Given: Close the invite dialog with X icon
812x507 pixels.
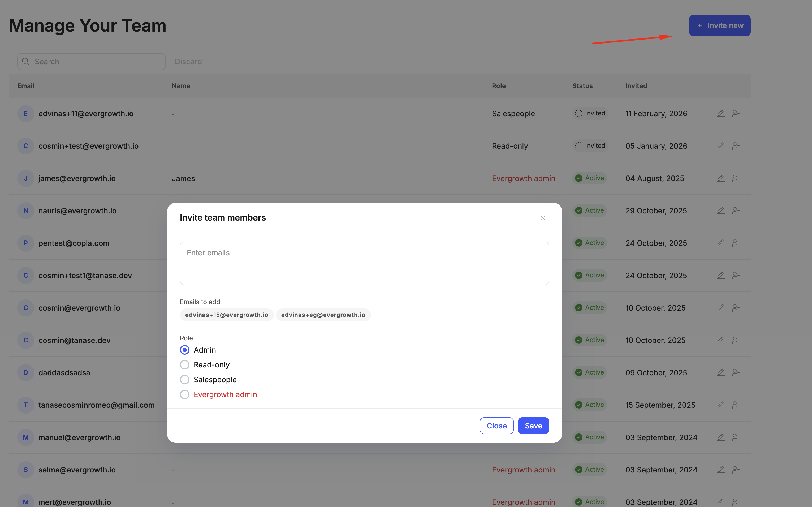Looking at the screenshot, I should coord(543,218).
